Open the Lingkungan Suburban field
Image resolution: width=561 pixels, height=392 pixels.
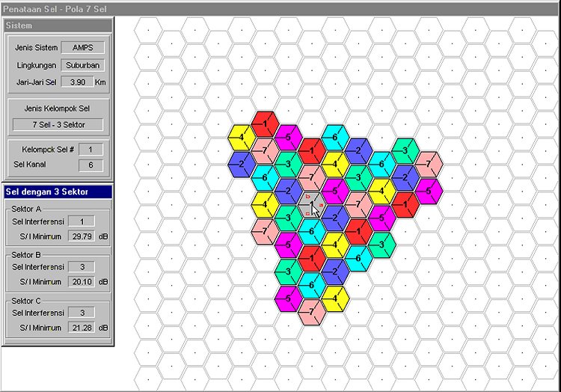point(82,65)
